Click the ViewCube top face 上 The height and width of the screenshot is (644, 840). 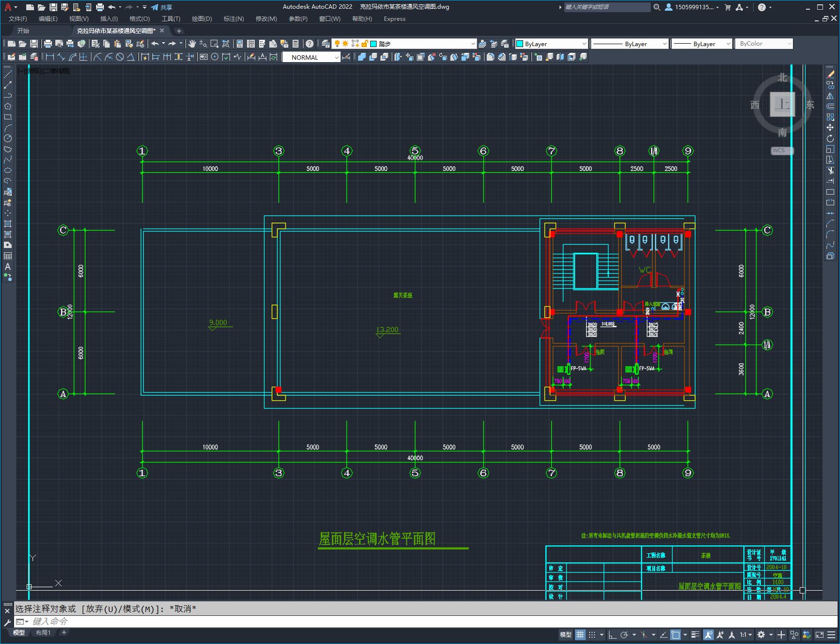pyautogui.click(x=782, y=104)
